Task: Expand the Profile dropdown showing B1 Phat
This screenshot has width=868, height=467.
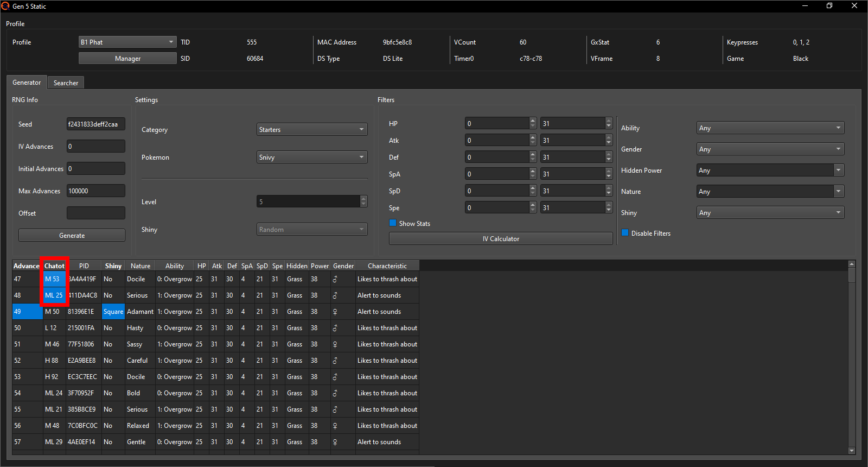Action: pyautogui.click(x=127, y=42)
